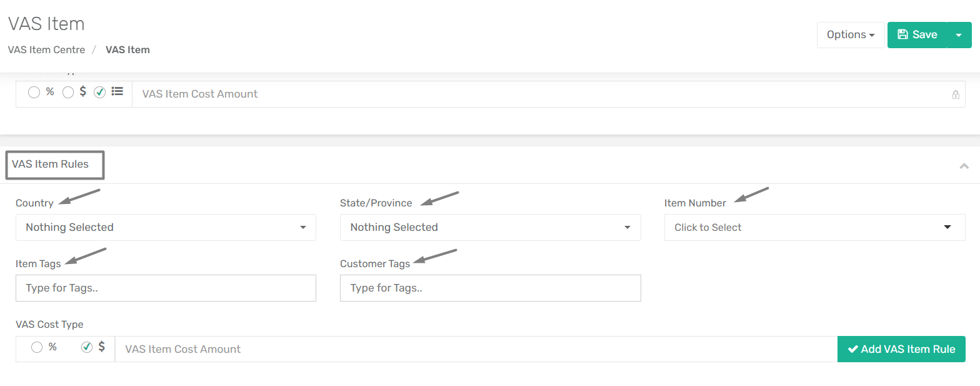Go to VAS Item Centre breadcrumb
The width and height of the screenshot is (980, 386).
pos(46,49)
